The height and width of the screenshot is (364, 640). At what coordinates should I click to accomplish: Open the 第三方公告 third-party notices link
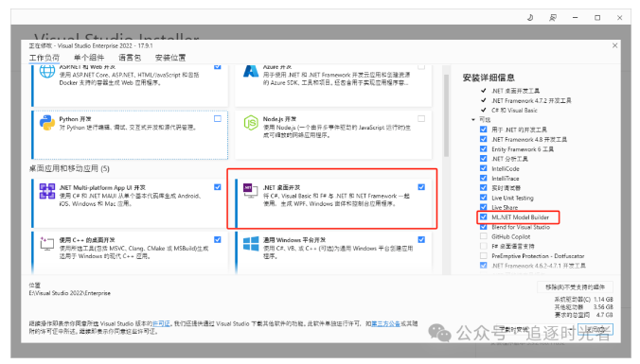385,323
